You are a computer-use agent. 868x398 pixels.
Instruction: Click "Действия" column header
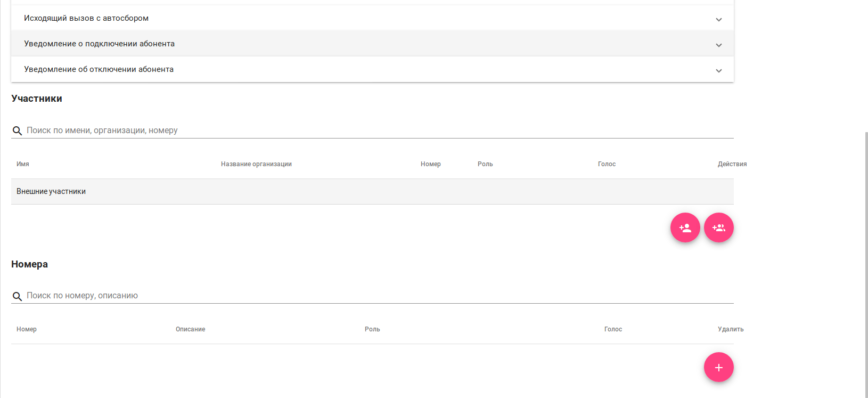pyautogui.click(x=732, y=164)
